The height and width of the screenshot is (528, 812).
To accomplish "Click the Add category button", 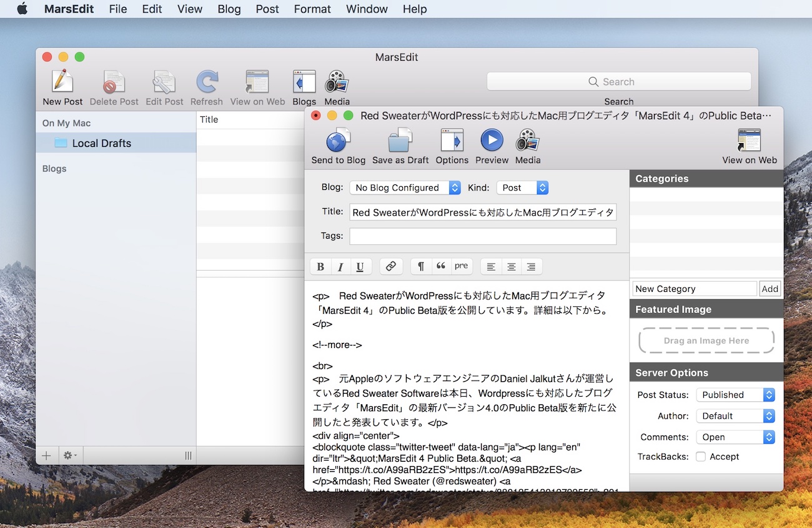I will click(x=770, y=289).
